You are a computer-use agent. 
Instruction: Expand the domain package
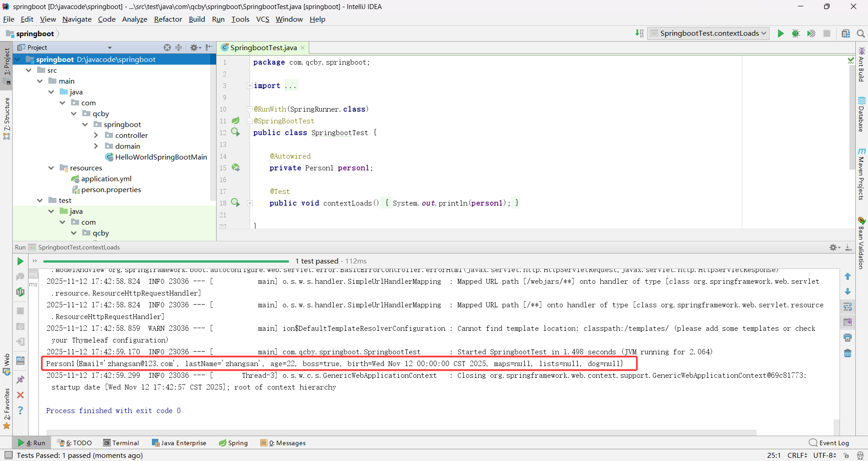[96, 146]
